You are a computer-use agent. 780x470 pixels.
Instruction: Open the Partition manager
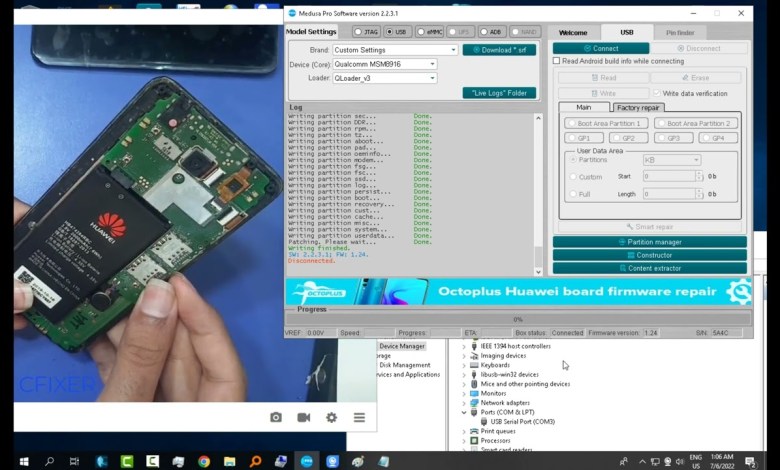[649, 242]
